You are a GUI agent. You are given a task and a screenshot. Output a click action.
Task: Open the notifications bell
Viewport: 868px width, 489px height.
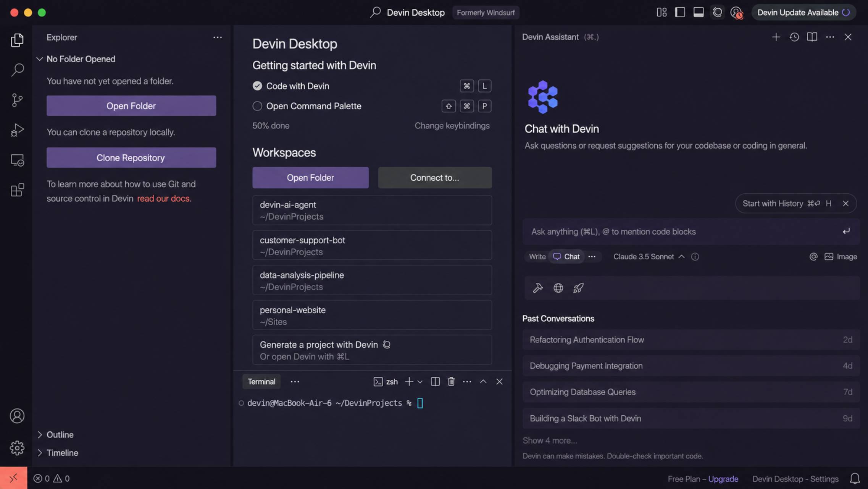[855, 479]
